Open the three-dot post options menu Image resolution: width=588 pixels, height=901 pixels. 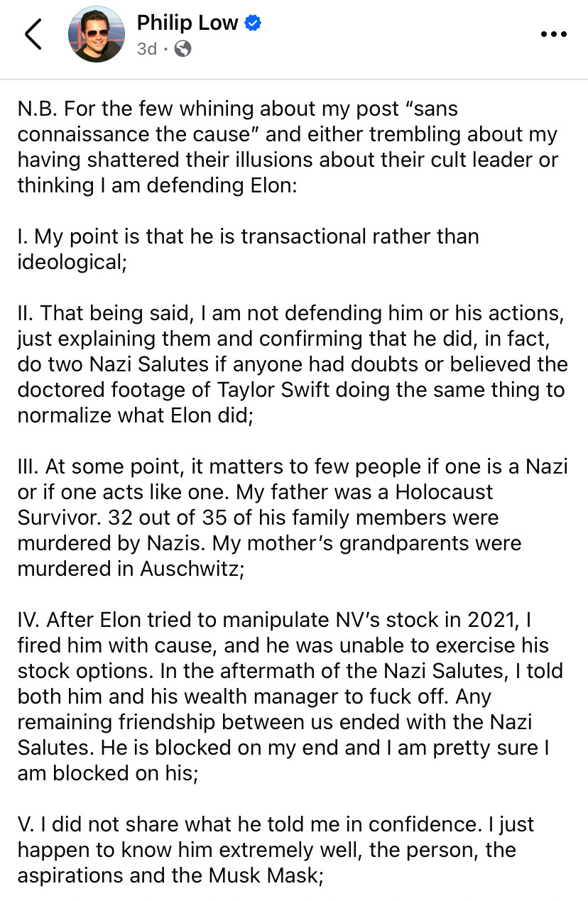(553, 34)
